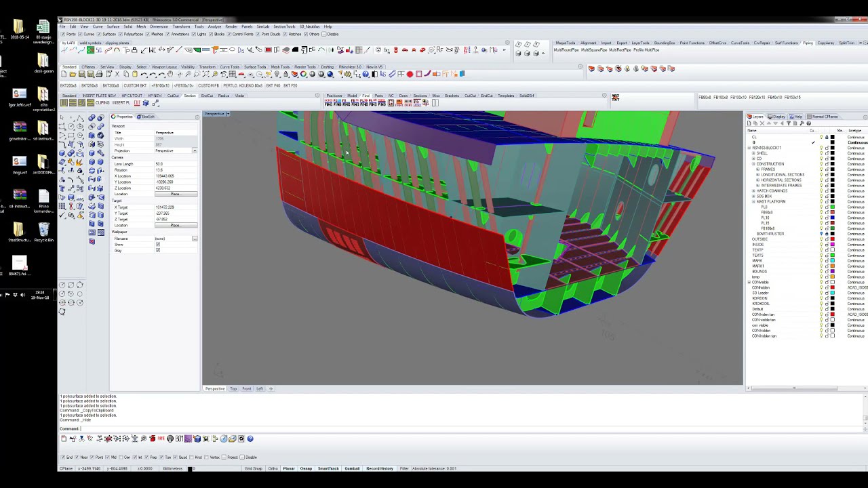Click the Open file folder icon
Screen dimensions: 868x488
pos(73,74)
